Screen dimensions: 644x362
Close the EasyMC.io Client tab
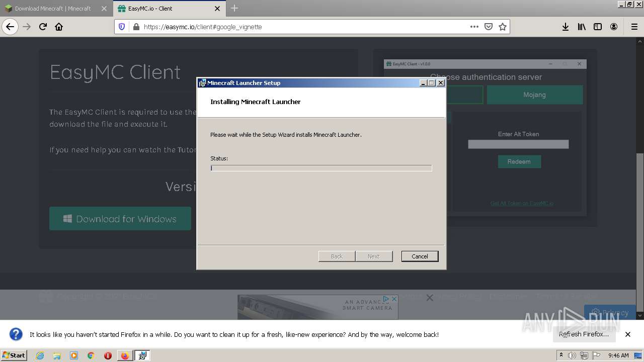[x=217, y=9]
